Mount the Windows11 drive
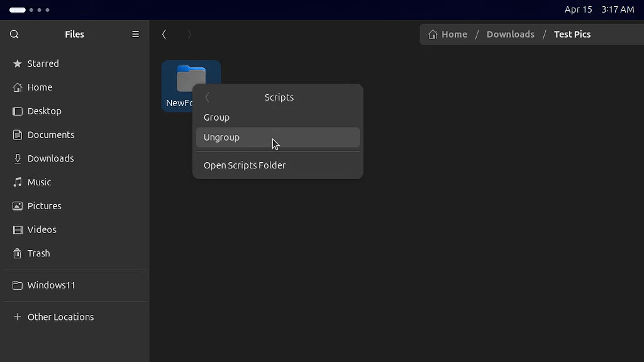This screenshot has height=362, width=644. point(52,285)
